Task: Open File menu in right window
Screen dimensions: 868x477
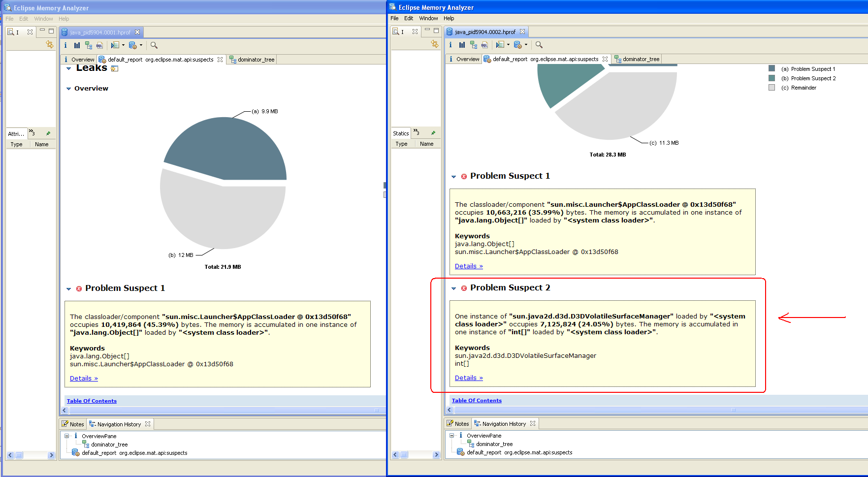Action: (x=395, y=18)
